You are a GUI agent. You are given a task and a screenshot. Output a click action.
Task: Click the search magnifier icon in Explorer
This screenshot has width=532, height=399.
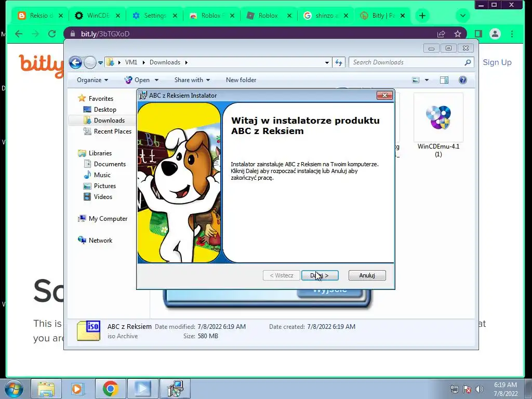pyautogui.click(x=468, y=62)
